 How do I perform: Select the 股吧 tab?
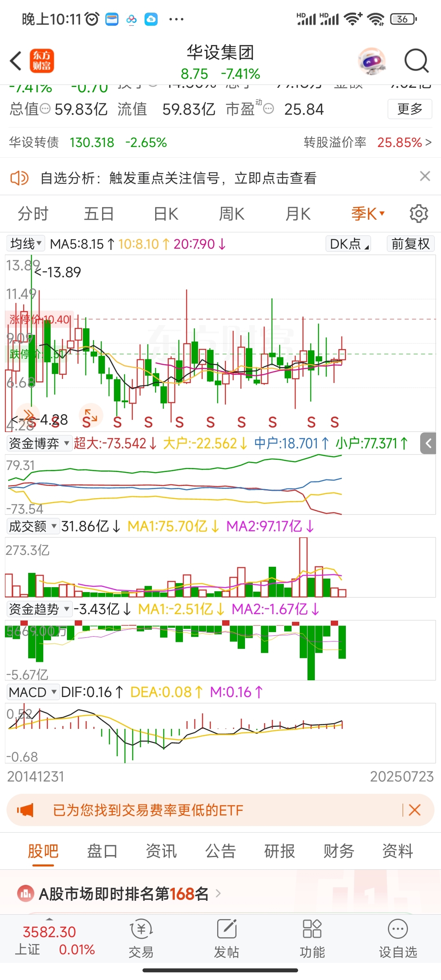(43, 851)
